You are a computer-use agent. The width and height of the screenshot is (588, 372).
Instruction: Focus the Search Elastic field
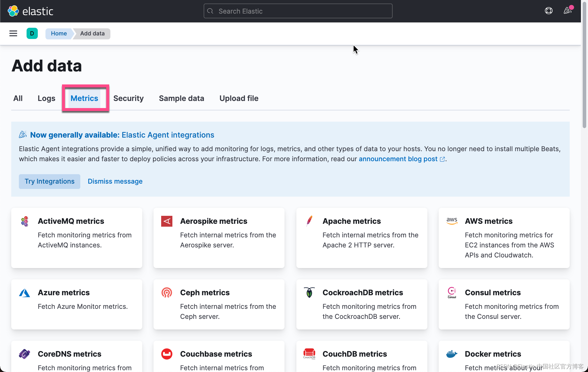click(298, 11)
